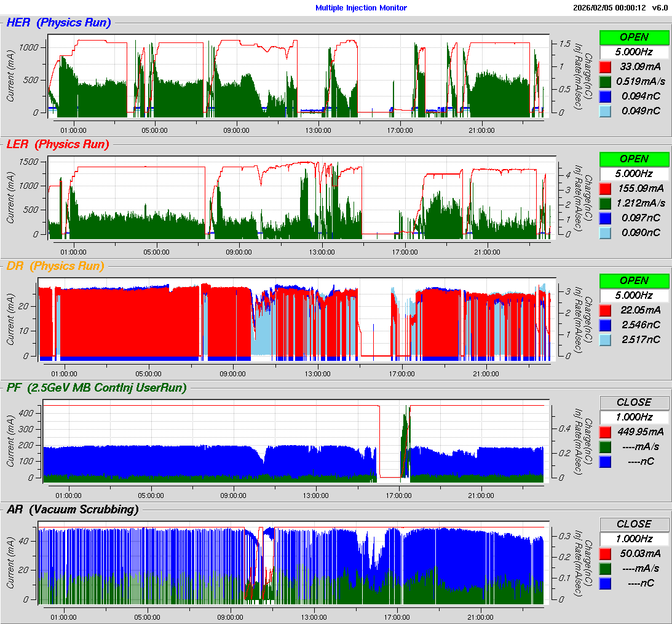Select the 1.000Hz field in PF panel

634,417
